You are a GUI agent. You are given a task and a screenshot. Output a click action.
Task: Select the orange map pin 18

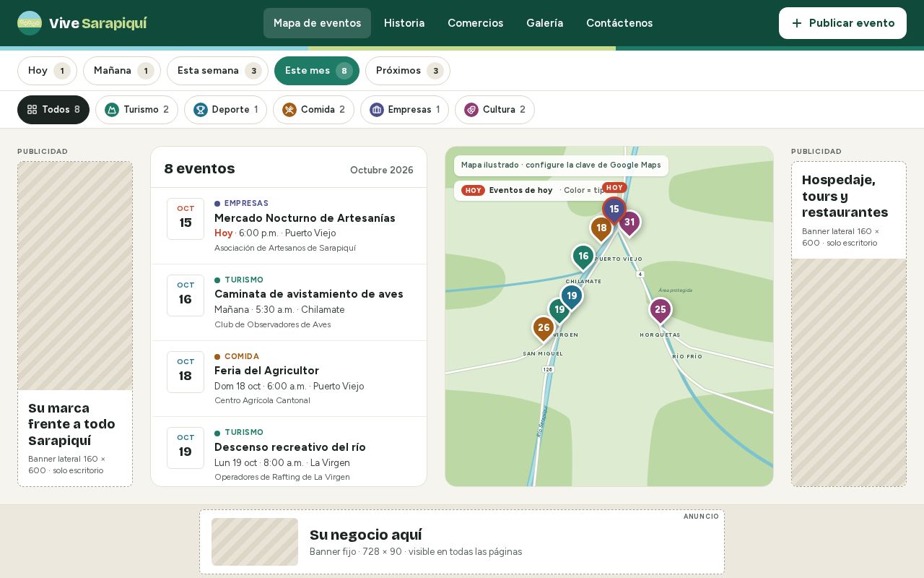tap(601, 229)
